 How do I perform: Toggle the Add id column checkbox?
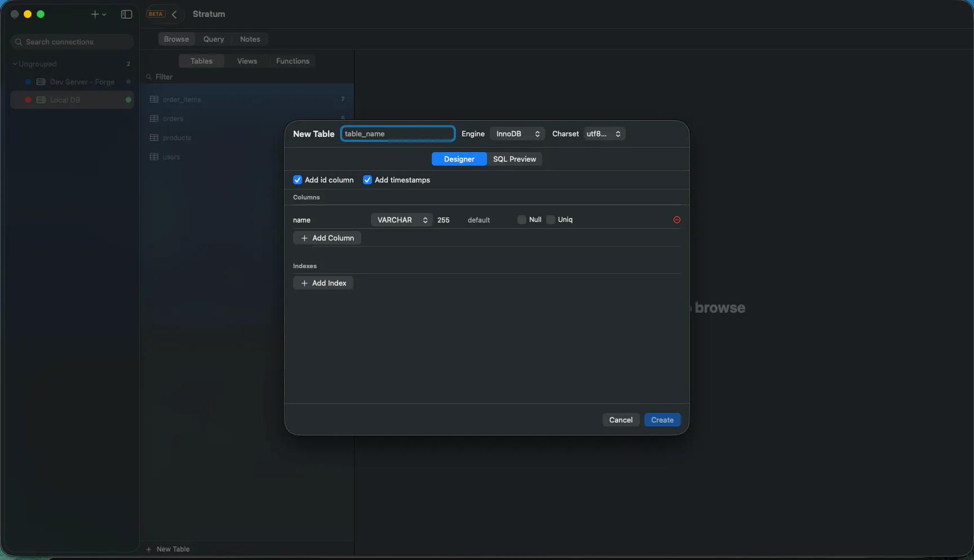click(298, 180)
